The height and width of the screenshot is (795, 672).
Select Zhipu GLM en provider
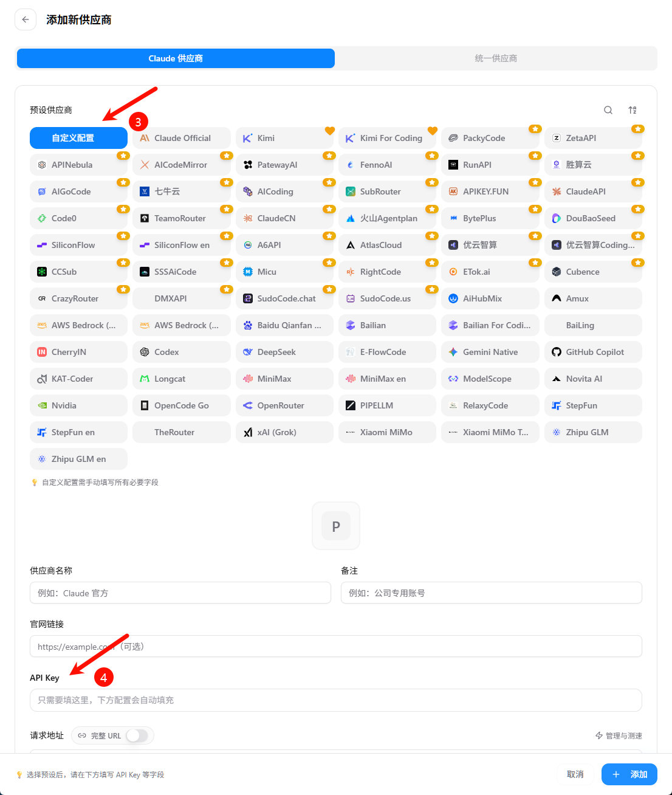coord(78,459)
